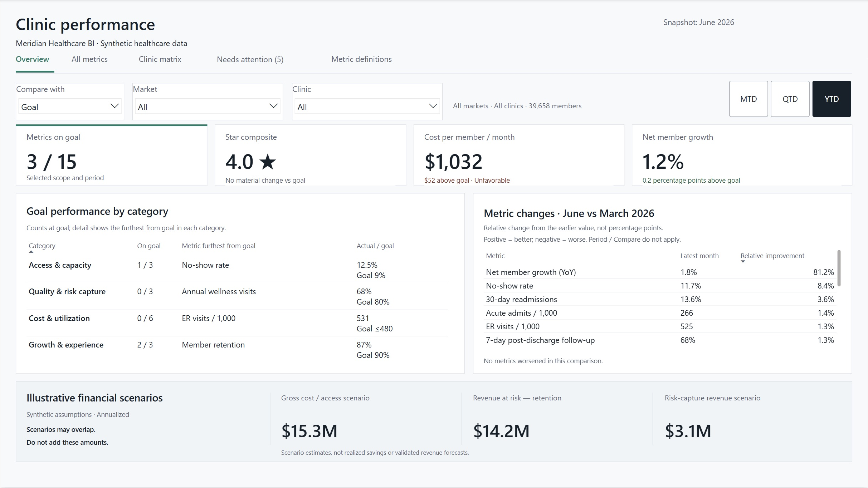Viewport: 868px width, 488px height.
Task: Select the Overview tab
Action: coord(33,59)
